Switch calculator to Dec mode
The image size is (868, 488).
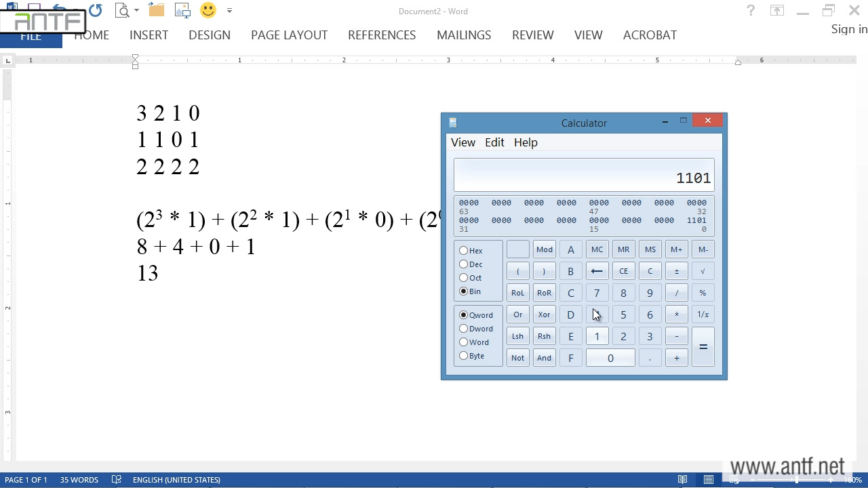pos(464,264)
